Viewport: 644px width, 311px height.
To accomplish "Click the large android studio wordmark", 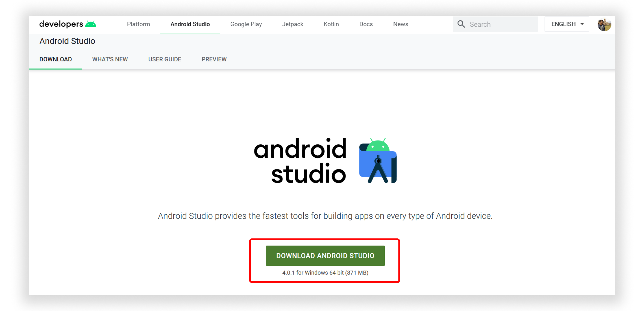I will click(x=300, y=161).
